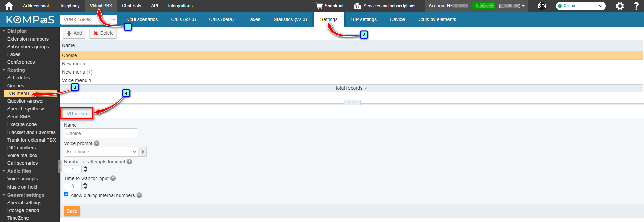The height and width of the screenshot is (222, 644).
Task: Click the Delete button
Action: pyautogui.click(x=103, y=33)
